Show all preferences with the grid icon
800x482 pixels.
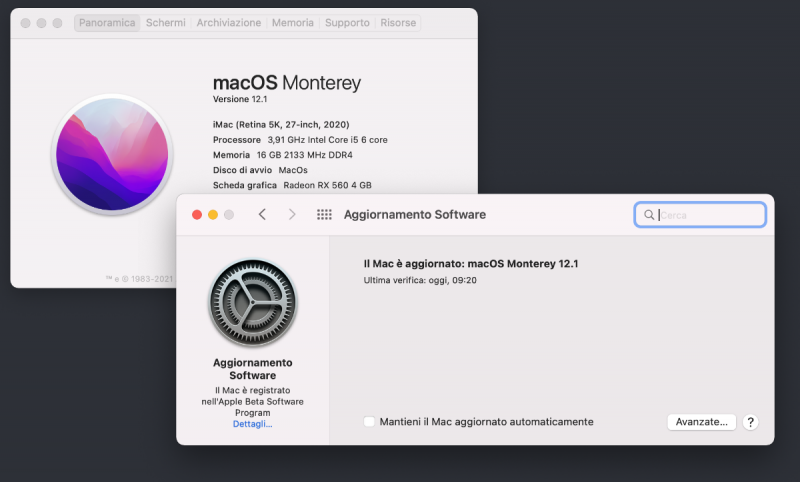(x=324, y=215)
